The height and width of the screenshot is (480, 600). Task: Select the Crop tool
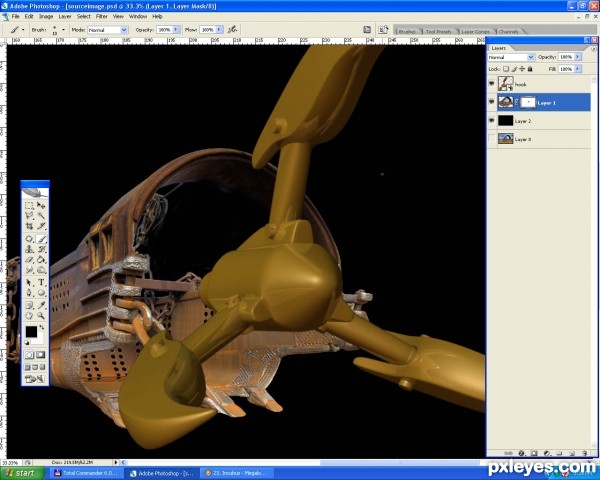coord(29,226)
